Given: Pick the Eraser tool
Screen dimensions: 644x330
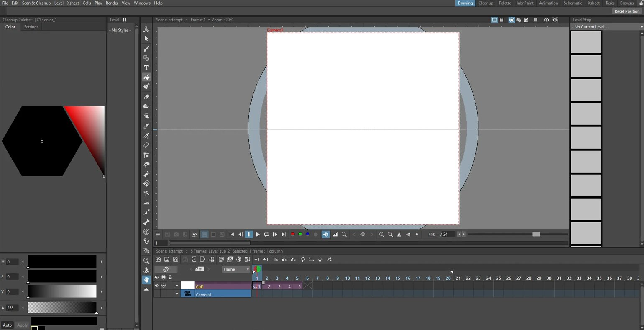Looking at the screenshot, I should click(x=146, y=96).
